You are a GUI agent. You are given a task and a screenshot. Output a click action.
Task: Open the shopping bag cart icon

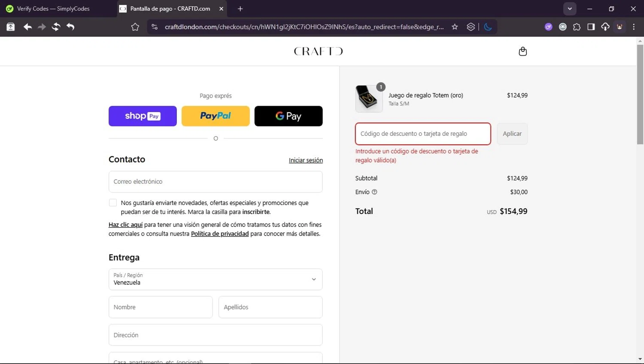click(522, 51)
